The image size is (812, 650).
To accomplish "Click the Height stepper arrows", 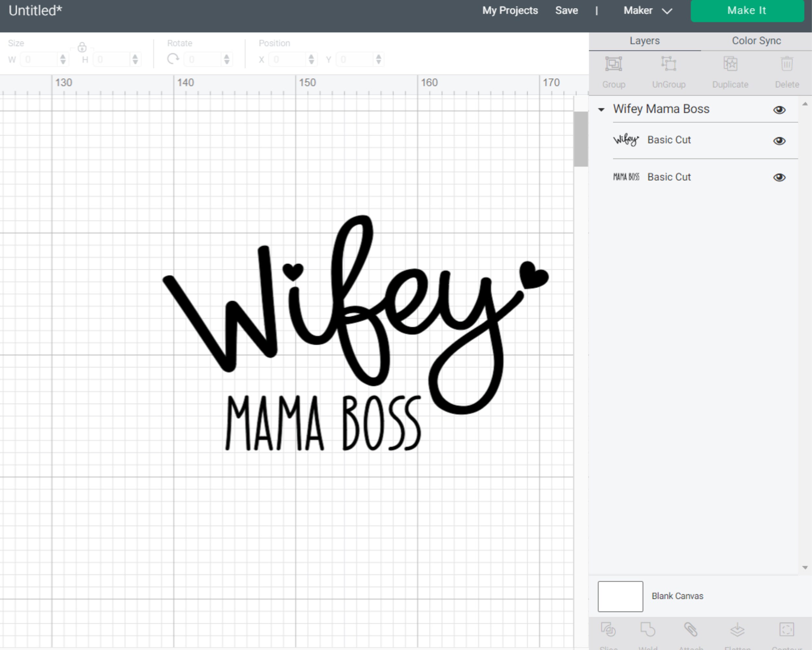I will 135,59.
